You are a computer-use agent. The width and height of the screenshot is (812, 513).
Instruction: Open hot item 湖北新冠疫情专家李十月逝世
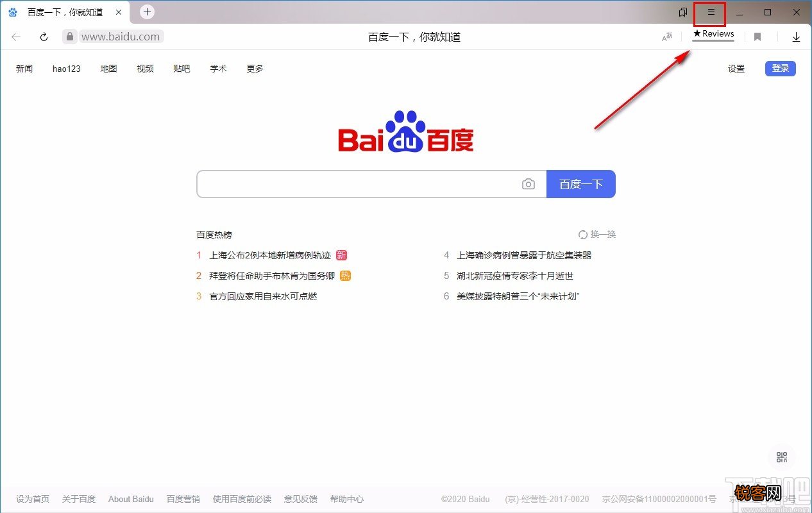click(x=515, y=276)
